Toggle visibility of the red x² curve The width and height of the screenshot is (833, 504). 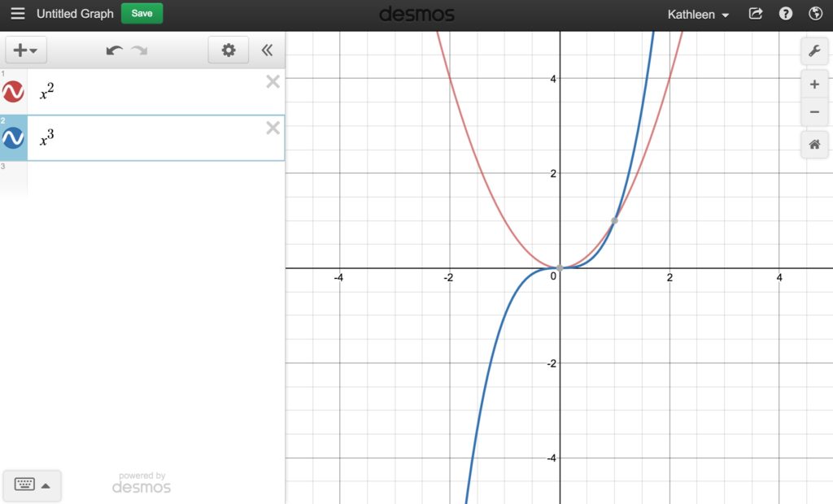13,92
